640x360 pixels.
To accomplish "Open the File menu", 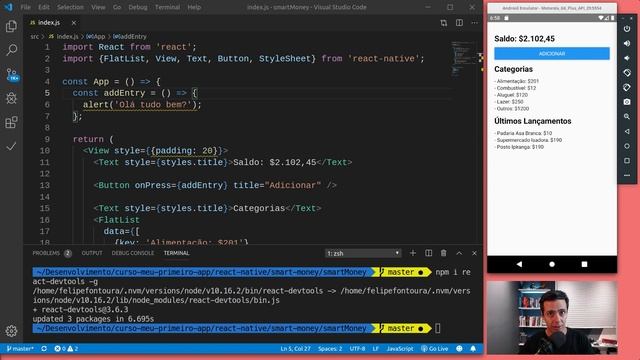I will point(25,7).
